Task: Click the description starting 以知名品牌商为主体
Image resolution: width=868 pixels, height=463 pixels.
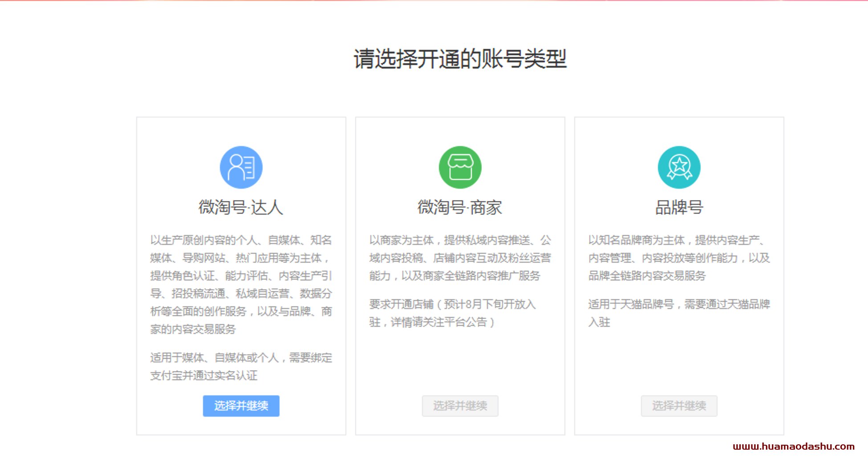Action: coord(679,258)
